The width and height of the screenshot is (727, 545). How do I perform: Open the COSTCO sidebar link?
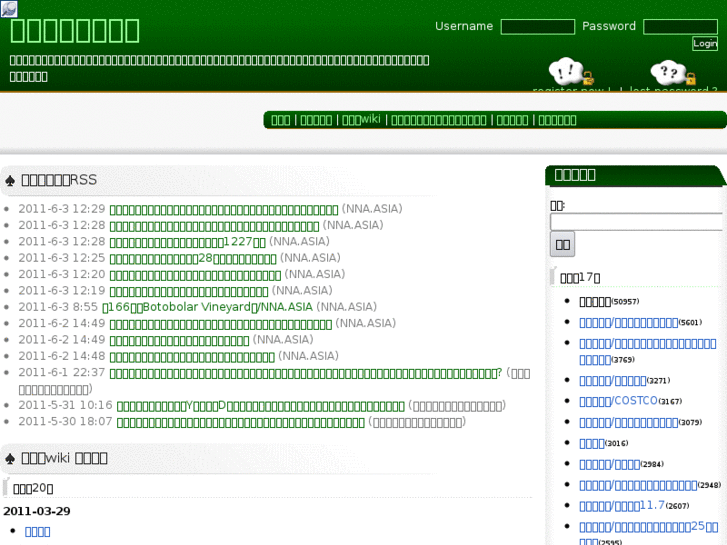[x=618, y=401]
